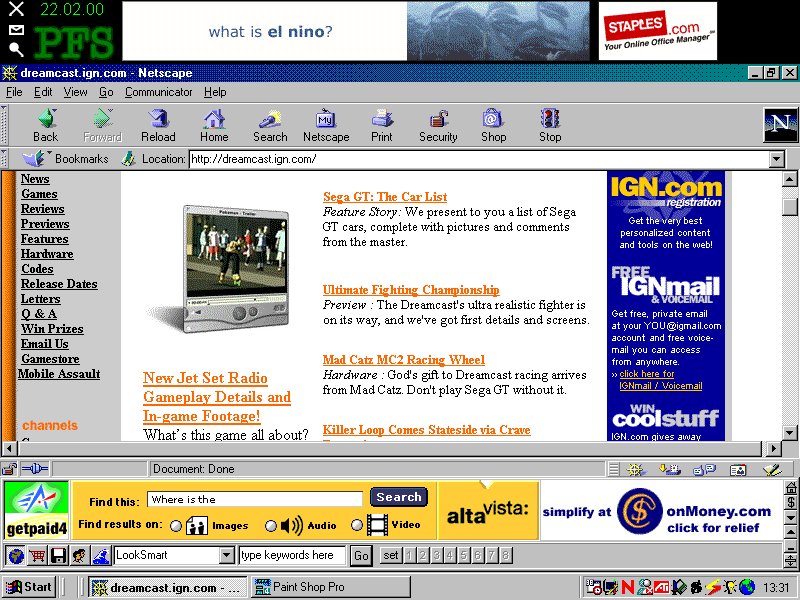Image resolution: width=800 pixels, height=600 pixels.
Task: Click the Forward arrow in Netscape toolbar
Action: pos(102,125)
